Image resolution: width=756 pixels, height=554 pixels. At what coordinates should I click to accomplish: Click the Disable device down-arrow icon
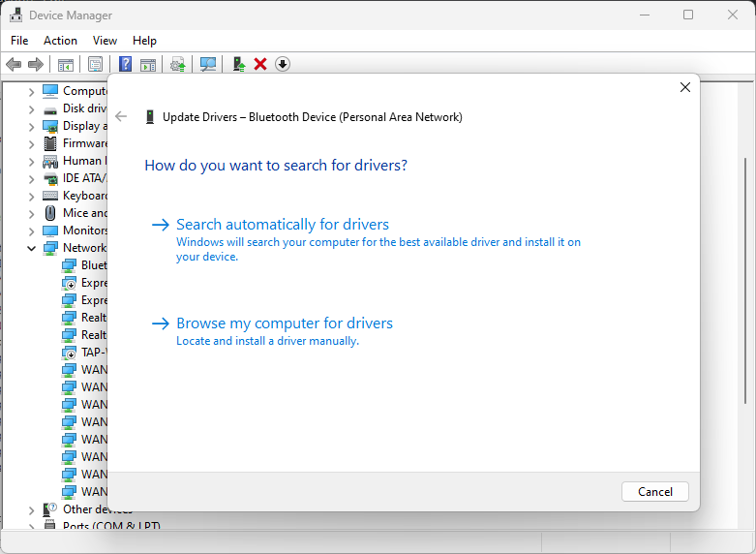click(283, 64)
